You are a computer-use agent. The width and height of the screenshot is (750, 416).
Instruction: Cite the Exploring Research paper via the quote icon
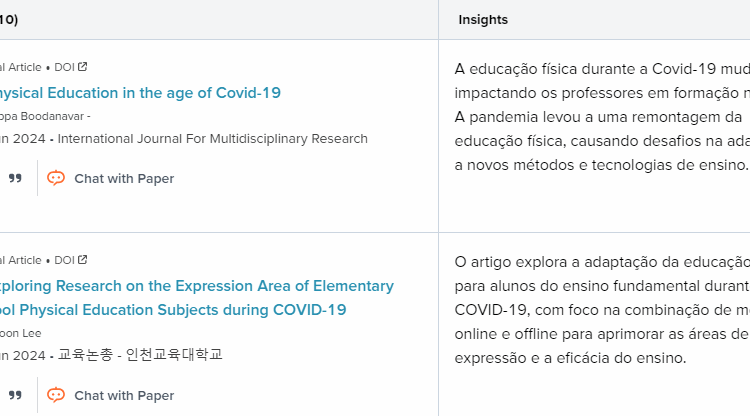[x=15, y=395]
